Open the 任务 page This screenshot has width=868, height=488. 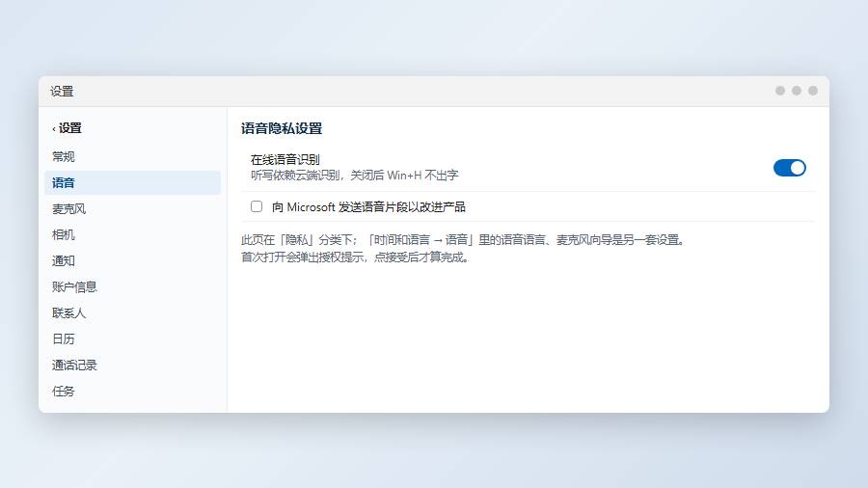coord(132,391)
